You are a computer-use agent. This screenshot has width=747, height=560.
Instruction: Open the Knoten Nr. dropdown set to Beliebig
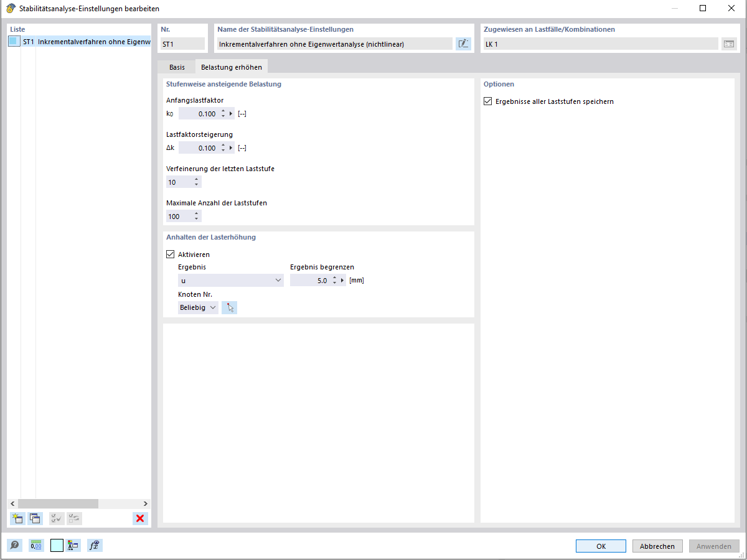pos(197,307)
